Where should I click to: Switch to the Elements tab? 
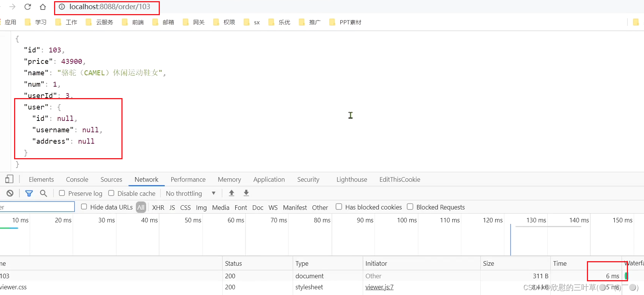(x=41, y=179)
